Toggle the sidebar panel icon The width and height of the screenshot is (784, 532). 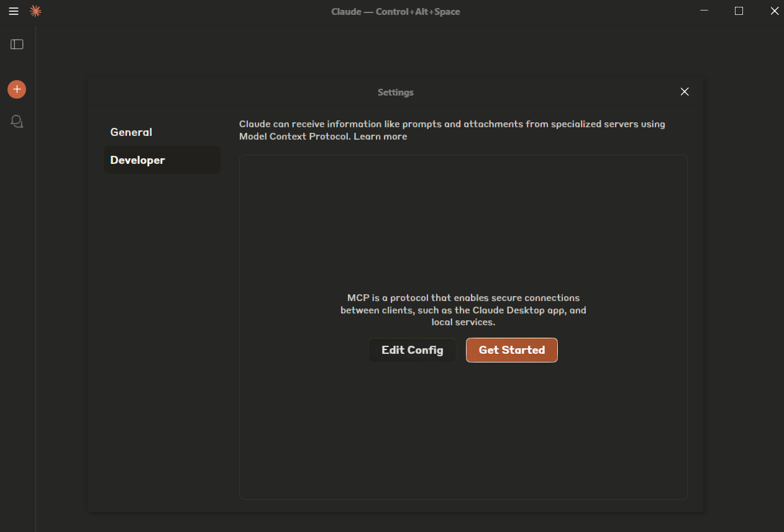(x=17, y=44)
